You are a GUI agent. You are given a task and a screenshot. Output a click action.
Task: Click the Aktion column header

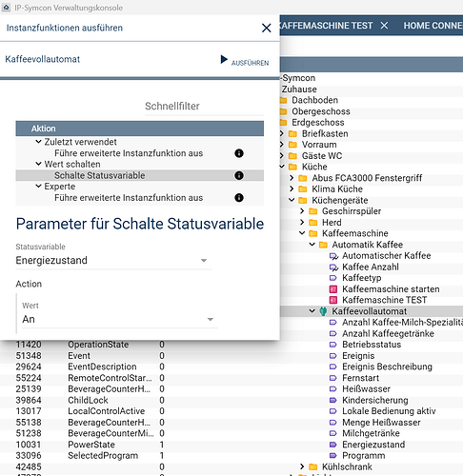(140, 129)
